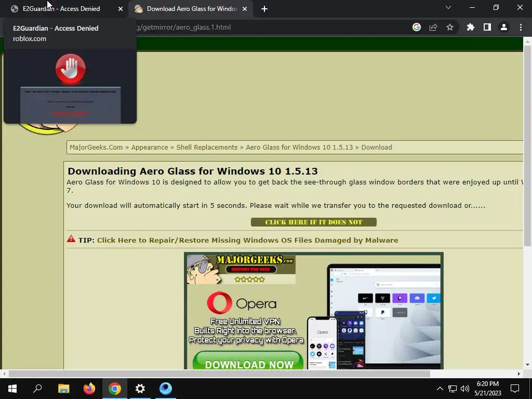532x399 pixels.
Task: Click the 'Click here if it does not' button
Action: coord(313,222)
